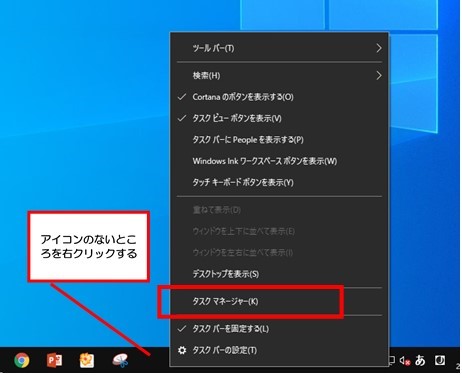Screen dimensions: 462x375
Task: Click the tray icon right of あ
Action: [x=440, y=360]
